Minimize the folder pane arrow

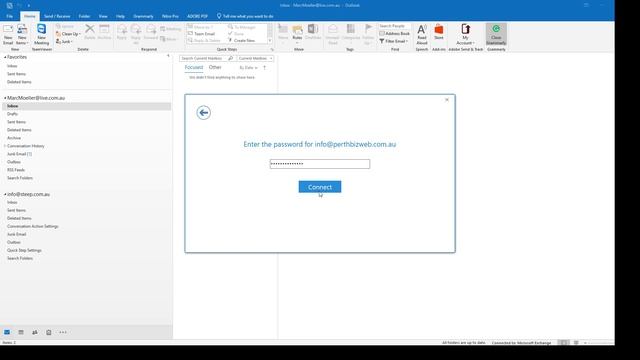pyautogui.click(x=168, y=56)
